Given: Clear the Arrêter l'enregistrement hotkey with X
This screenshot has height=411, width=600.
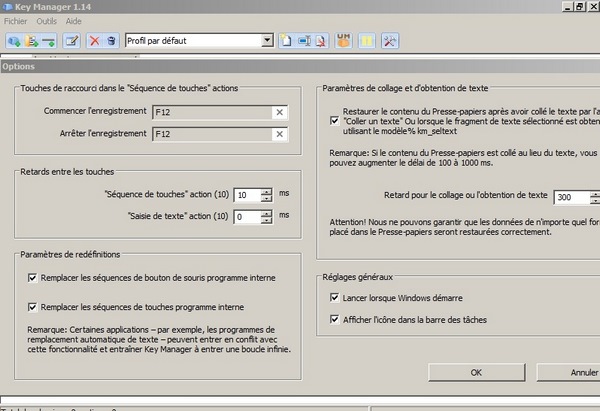Looking at the screenshot, I should [x=280, y=134].
